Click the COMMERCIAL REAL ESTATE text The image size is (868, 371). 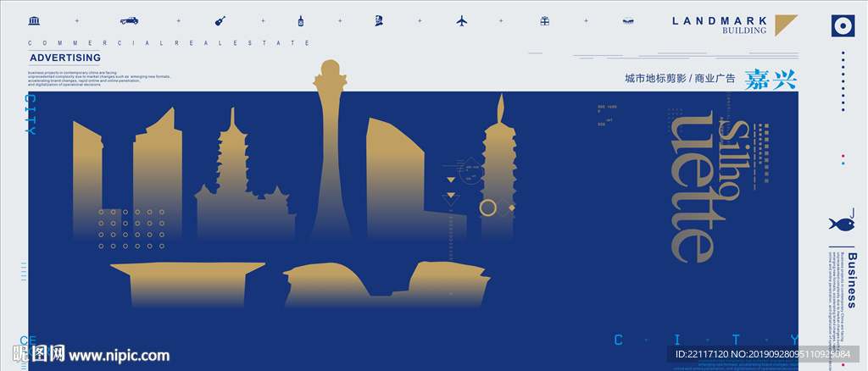pos(169,42)
